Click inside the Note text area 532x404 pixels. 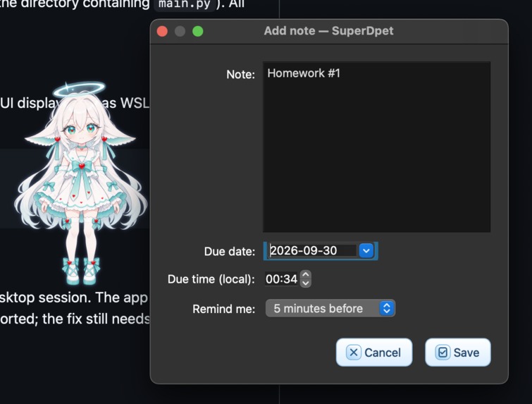[x=376, y=147]
